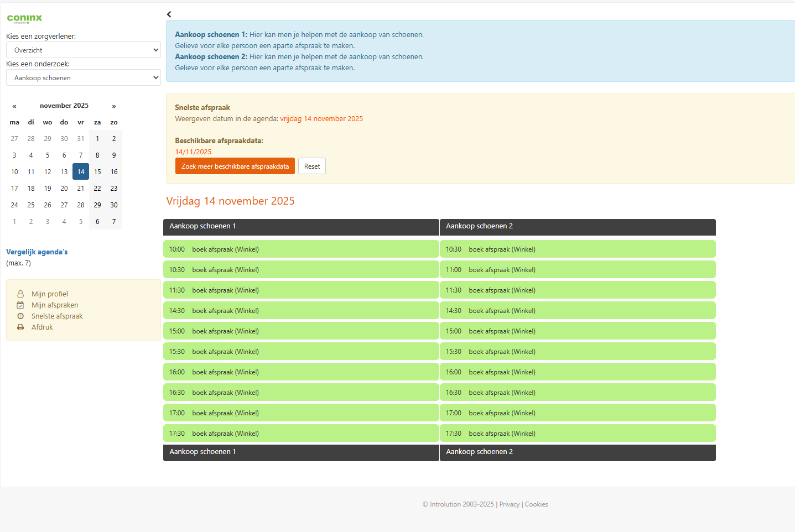The image size is (795, 532).
Task: Book 10:00 slot in Aankoop schoenen 1
Action: 301,249
